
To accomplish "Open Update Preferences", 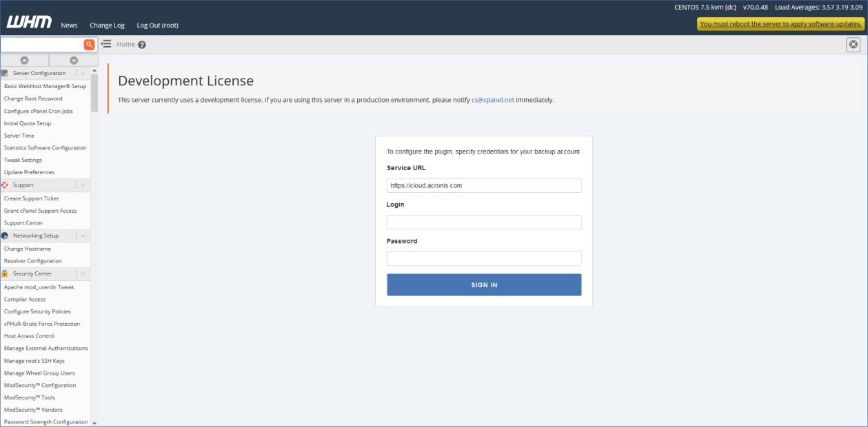I will [29, 172].
